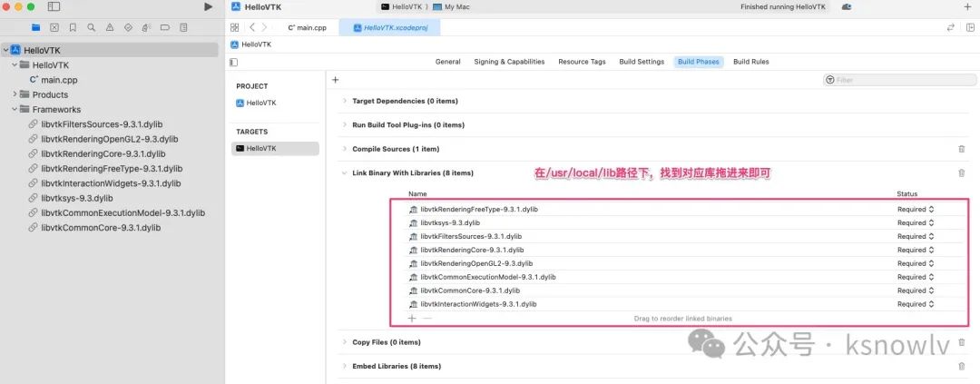980x384 pixels.
Task: Add a linked library with the plus button
Action: (x=411, y=319)
